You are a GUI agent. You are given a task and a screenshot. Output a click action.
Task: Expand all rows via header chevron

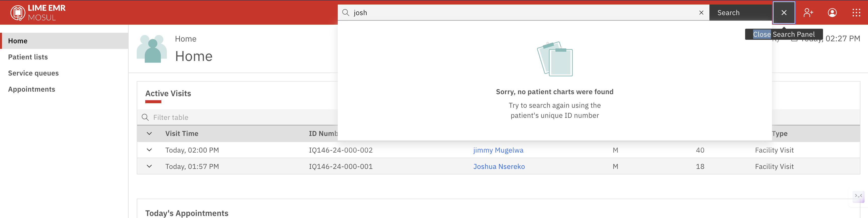click(x=149, y=134)
